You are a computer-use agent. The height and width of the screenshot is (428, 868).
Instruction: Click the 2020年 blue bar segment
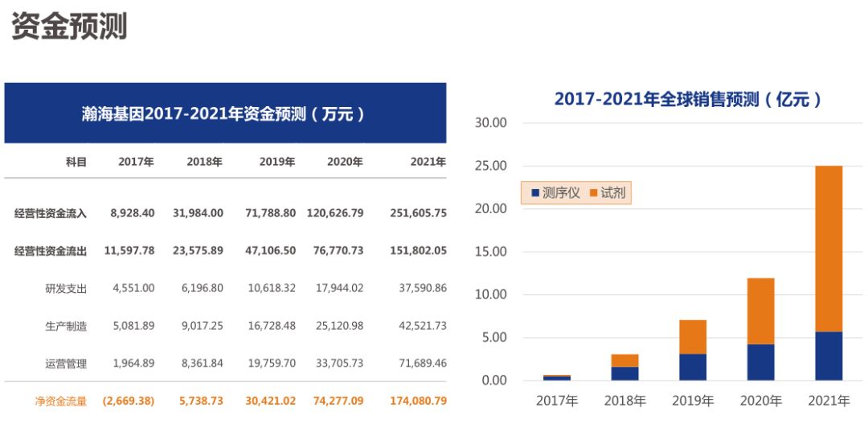[x=760, y=362]
